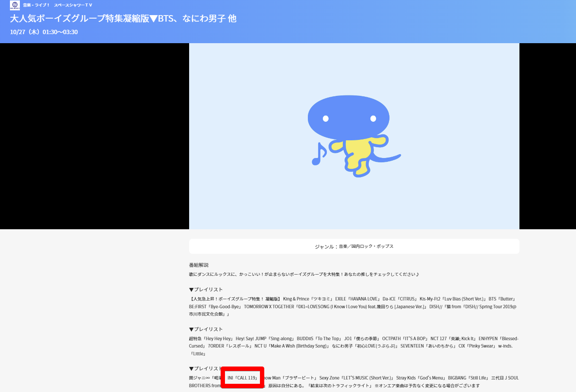
Task: Click the プレイリスト heading above 超特急
Action: [x=206, y=329]
